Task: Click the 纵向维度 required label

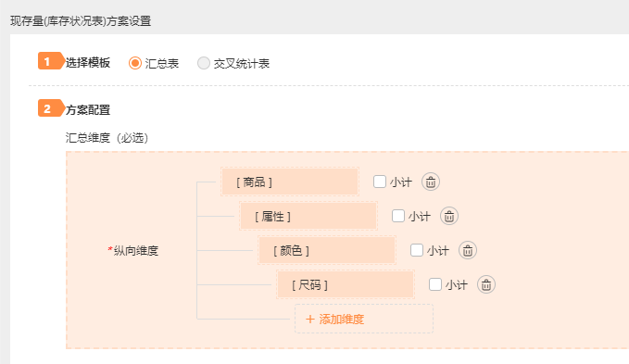Action: [133, 251]
